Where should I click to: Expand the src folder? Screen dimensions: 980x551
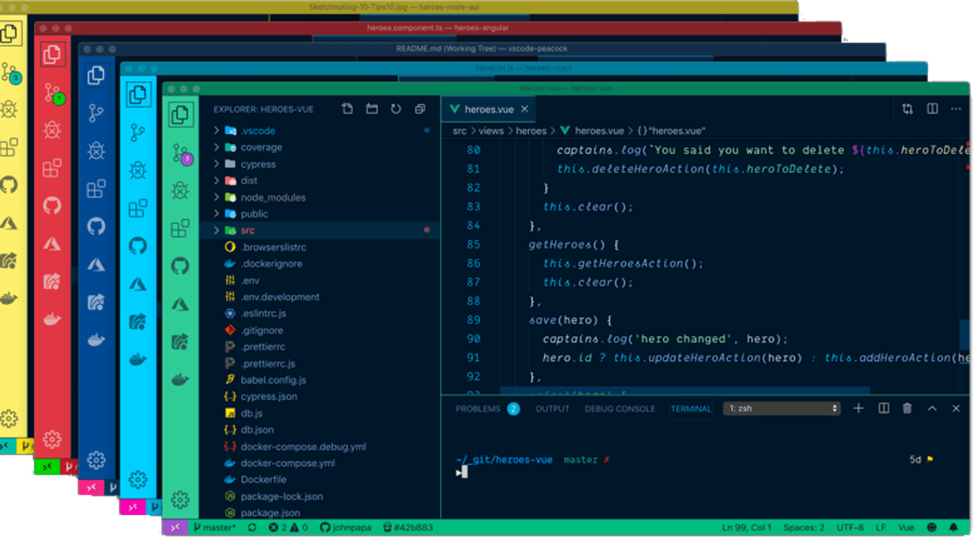click(x=248, y=230)
